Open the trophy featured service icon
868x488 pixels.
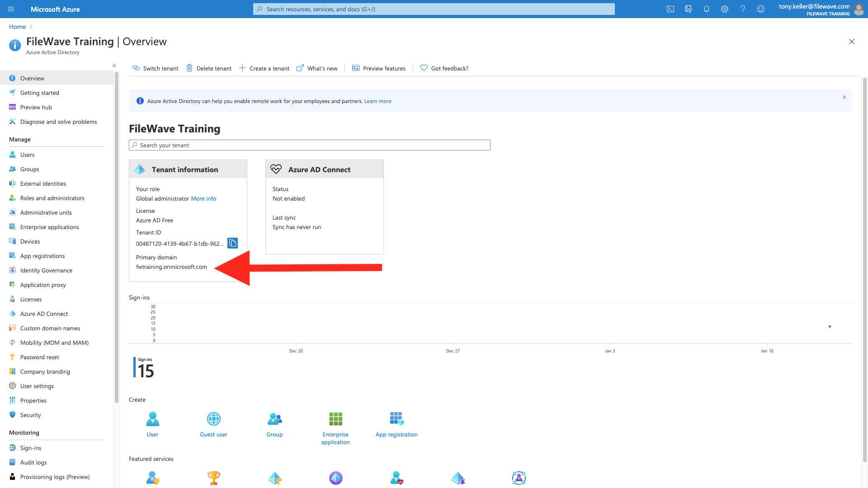214,478
